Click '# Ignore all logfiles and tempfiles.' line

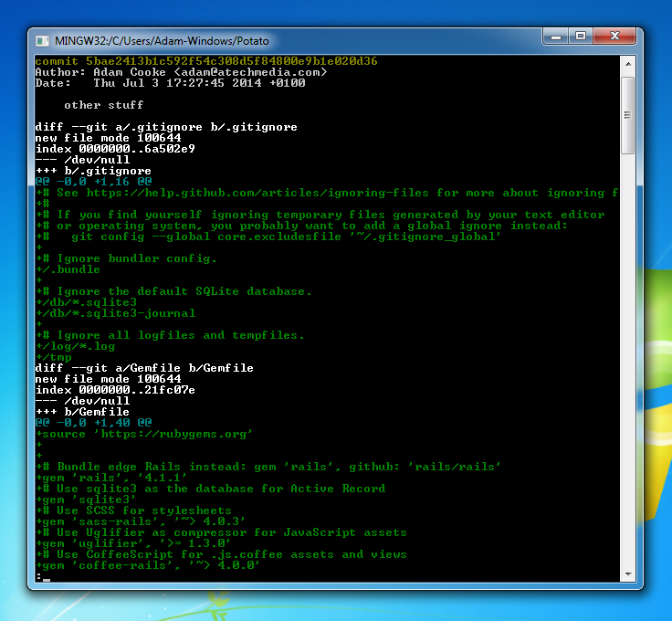(170, 335)
